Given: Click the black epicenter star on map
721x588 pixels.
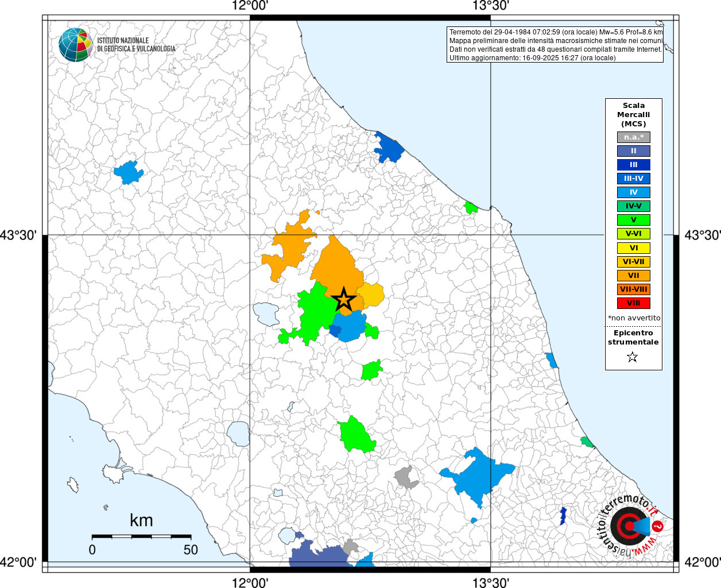Looking at the screenshot, I should click(x=344, y=299).
